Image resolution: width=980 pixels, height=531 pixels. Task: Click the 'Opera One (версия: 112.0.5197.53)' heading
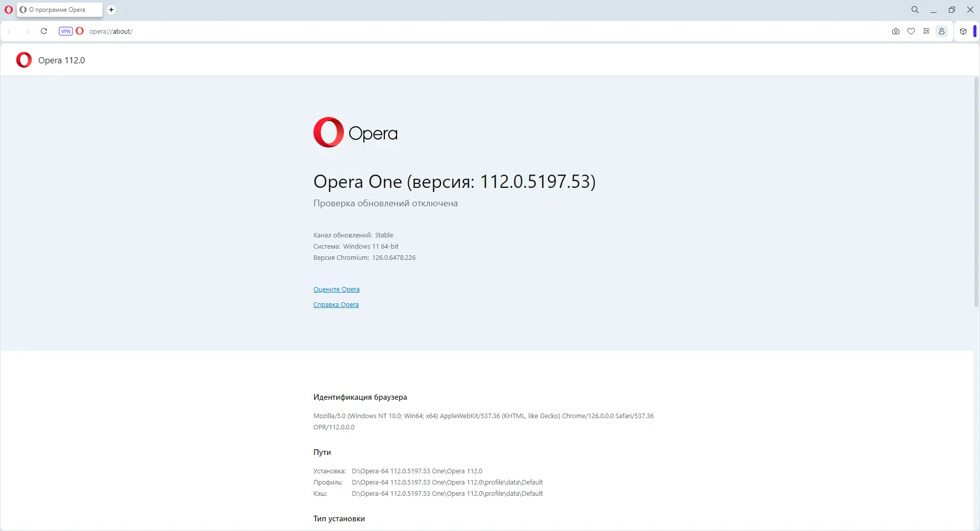[454, 181]
